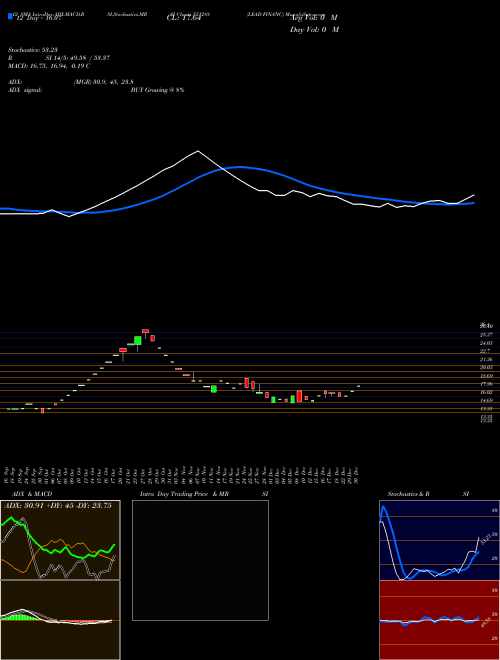Click the 'MACD: 16.73, 16.94, -0.19 C' line
Screen dimensions: 500x660
click(x=49, y=66)
